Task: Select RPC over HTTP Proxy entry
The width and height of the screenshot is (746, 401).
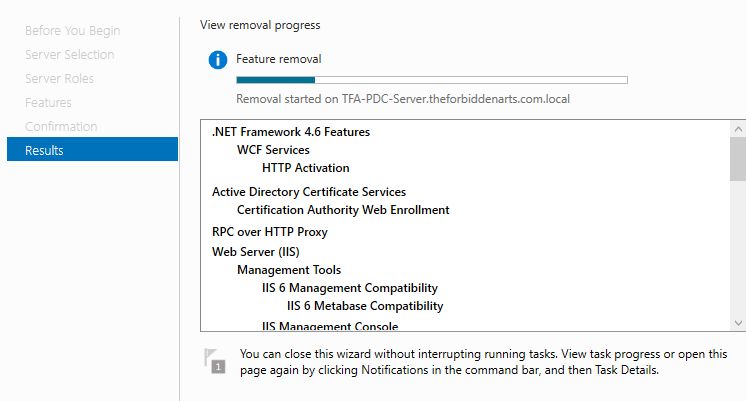Action: [270, 232]
